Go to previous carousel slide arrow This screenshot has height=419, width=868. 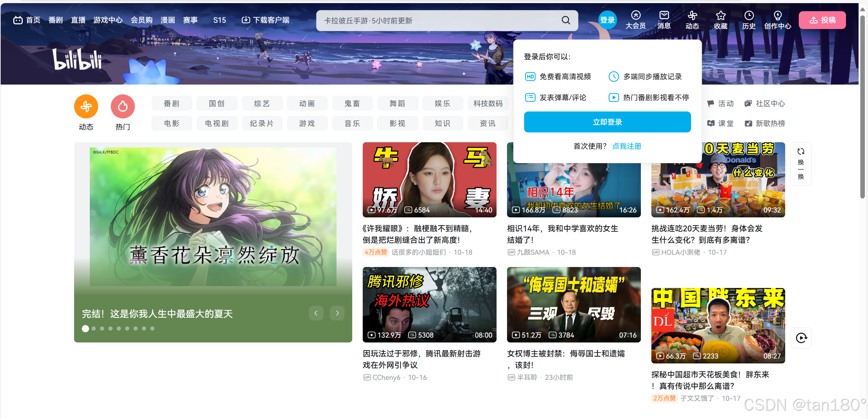coord(316,313)
